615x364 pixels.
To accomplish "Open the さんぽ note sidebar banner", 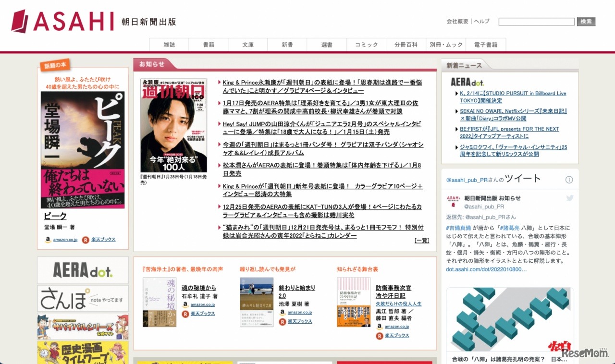I will point(83,299).
